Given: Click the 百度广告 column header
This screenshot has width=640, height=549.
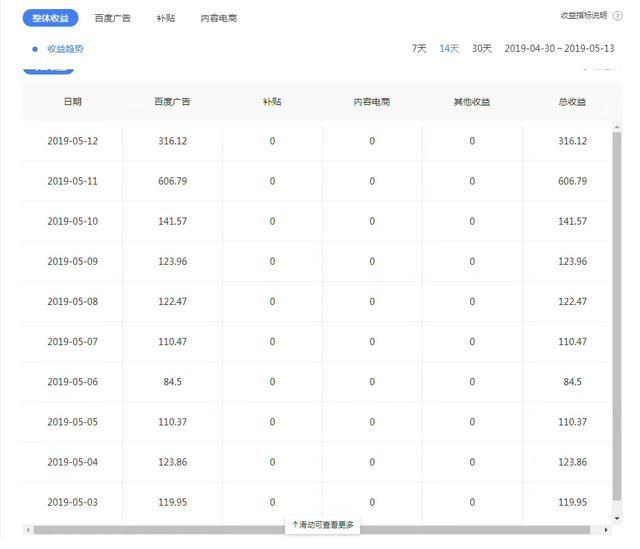Looking at the screenshot, I should (x=172, y=101).
